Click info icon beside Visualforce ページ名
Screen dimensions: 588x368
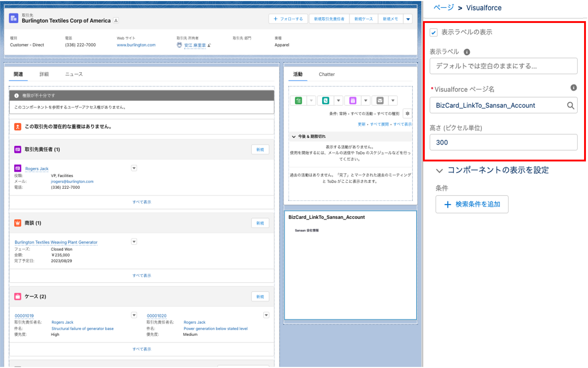click(x=573, y=88)
